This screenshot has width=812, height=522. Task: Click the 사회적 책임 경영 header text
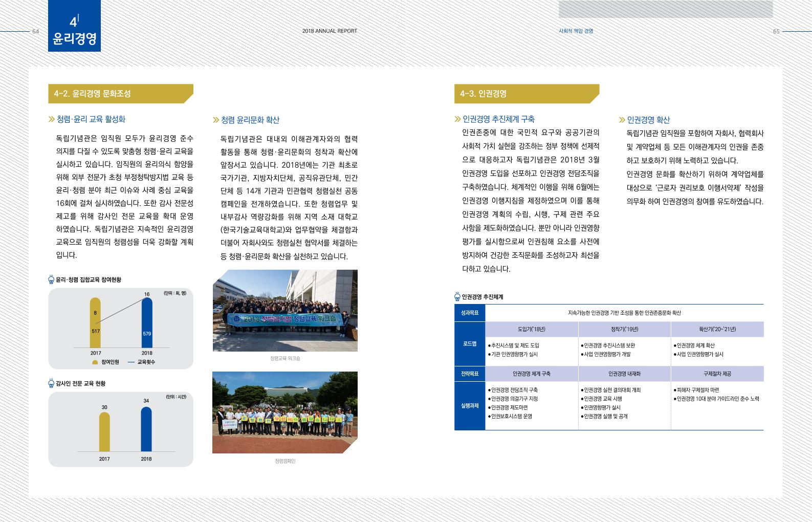[576, 31]
